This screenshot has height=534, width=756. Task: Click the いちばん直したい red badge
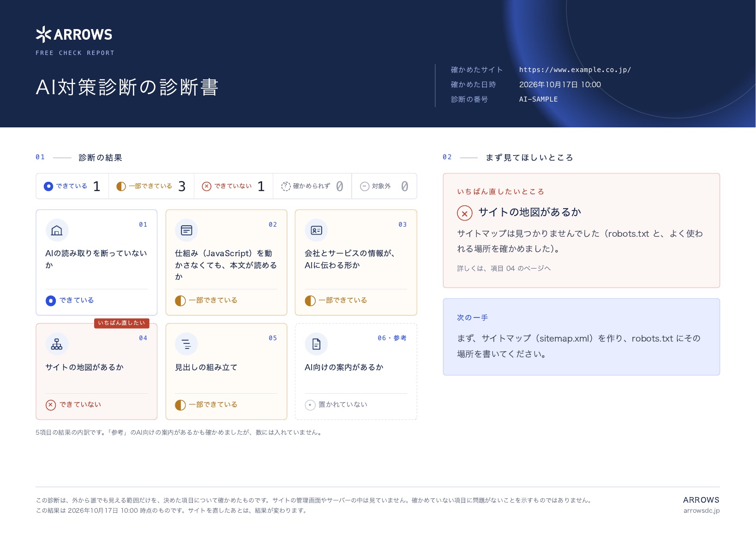[122, 323]
